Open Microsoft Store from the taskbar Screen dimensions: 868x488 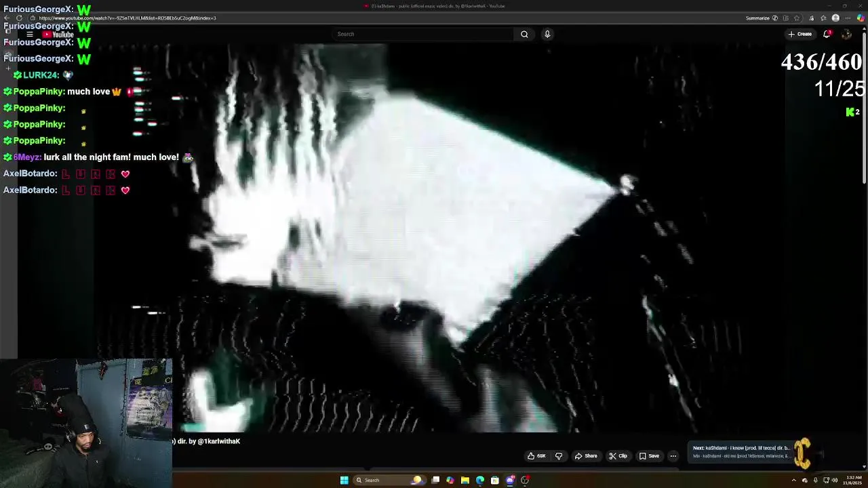(x=495, y=480)
